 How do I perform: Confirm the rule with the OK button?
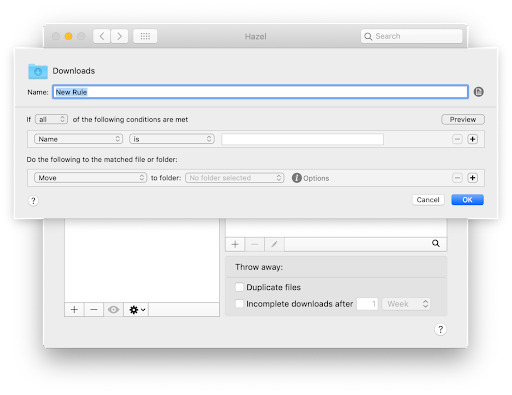(x=467, y=200)
